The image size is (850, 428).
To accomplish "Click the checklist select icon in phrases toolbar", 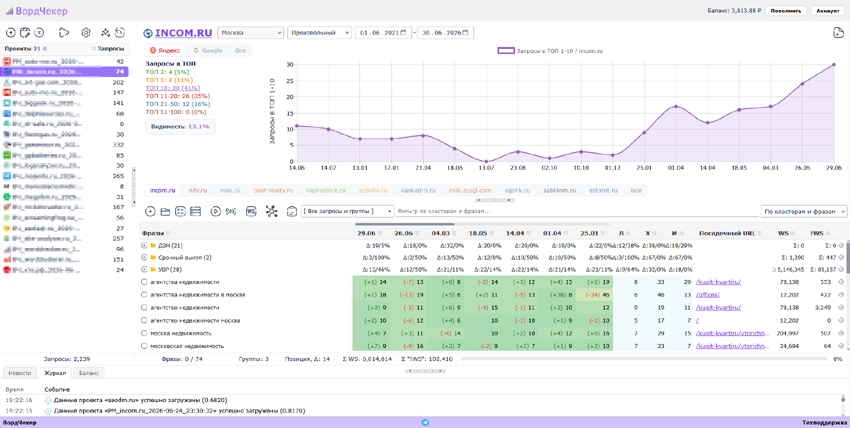I will tap(181, 211).
